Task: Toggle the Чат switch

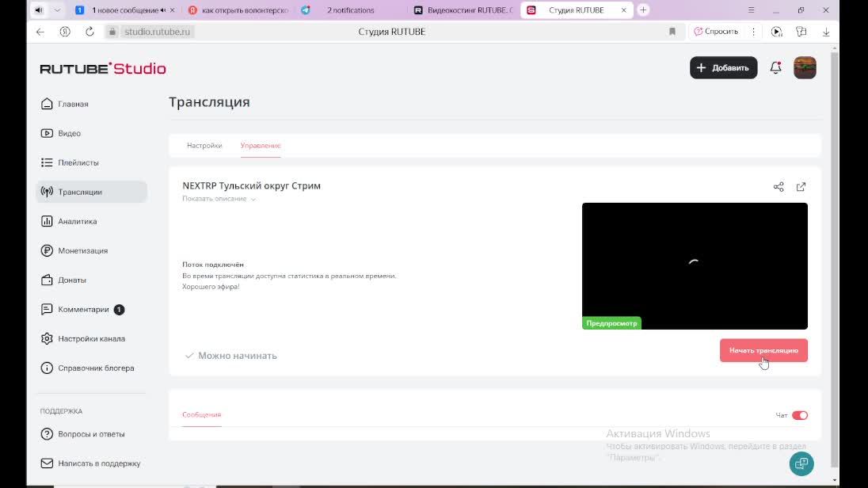Action: pyautogui.click(x=800, y=415)
